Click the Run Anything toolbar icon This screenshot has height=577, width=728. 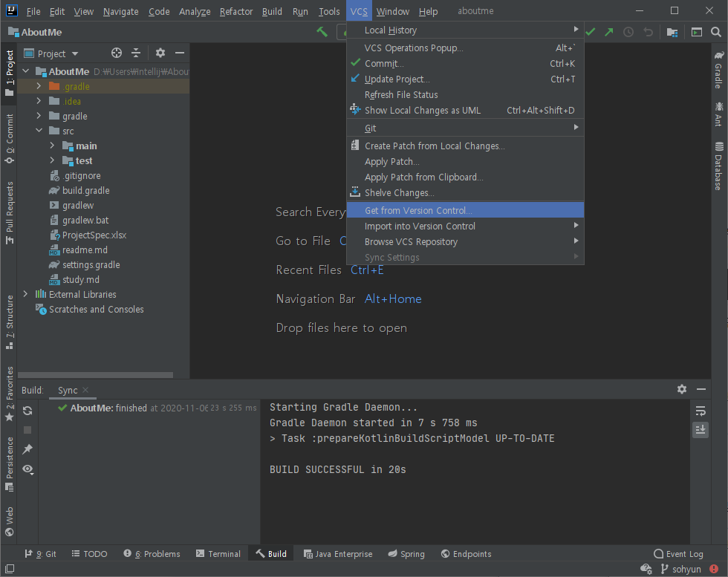[x=697, y=32]
